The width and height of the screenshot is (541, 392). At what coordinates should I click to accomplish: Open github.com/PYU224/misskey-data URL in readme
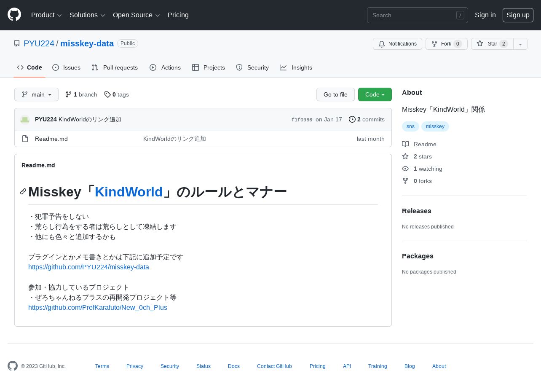(88, 267)
